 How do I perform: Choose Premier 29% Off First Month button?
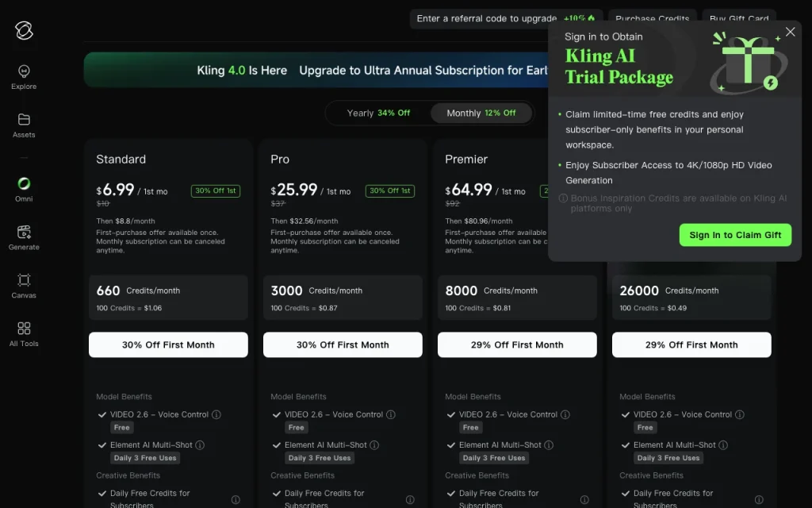(517, 344)
